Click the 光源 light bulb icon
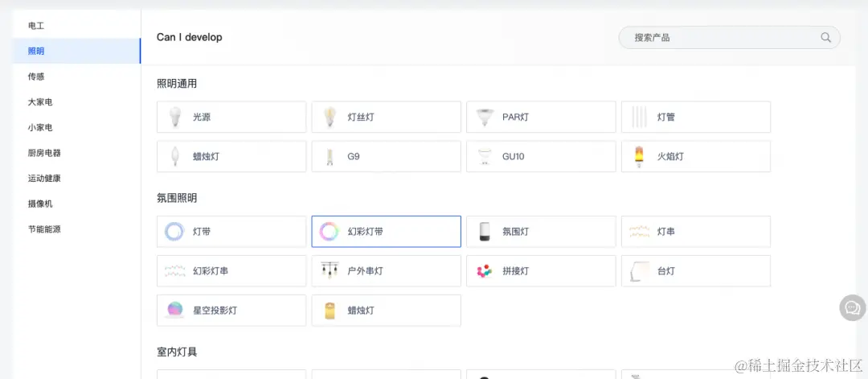Viewport: 868px width, 379px height. tap(174, 117)
